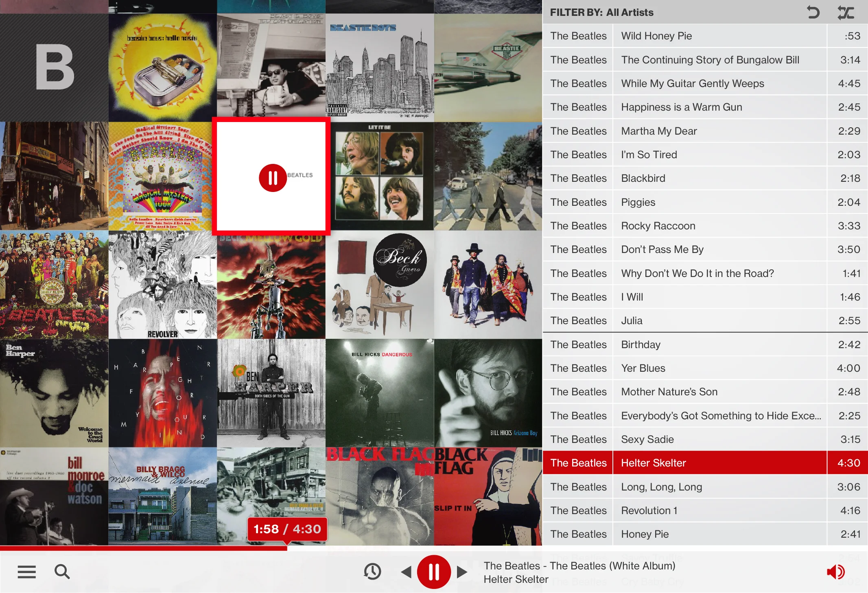Toggle the shuffle icon

(846, 12)
